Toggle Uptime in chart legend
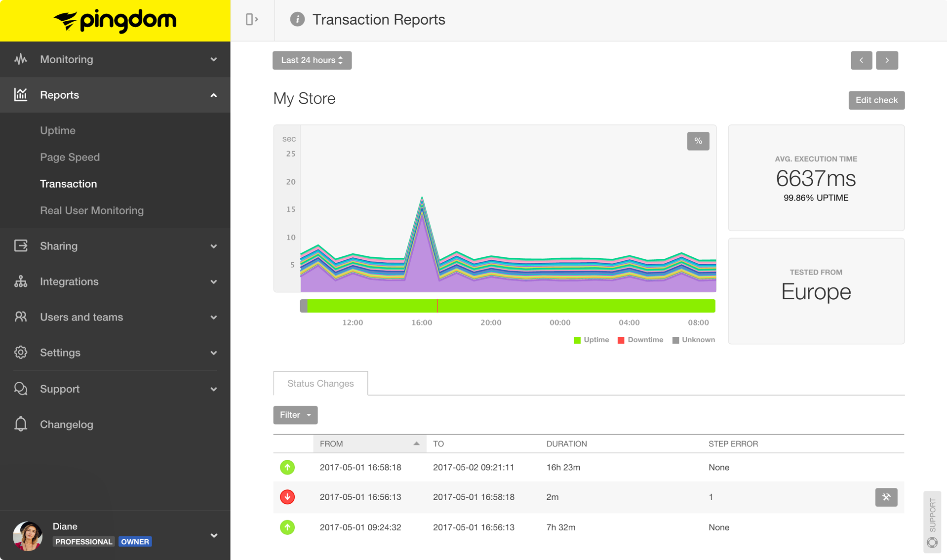This screenshot has height=560, width=948. point(592,340)
